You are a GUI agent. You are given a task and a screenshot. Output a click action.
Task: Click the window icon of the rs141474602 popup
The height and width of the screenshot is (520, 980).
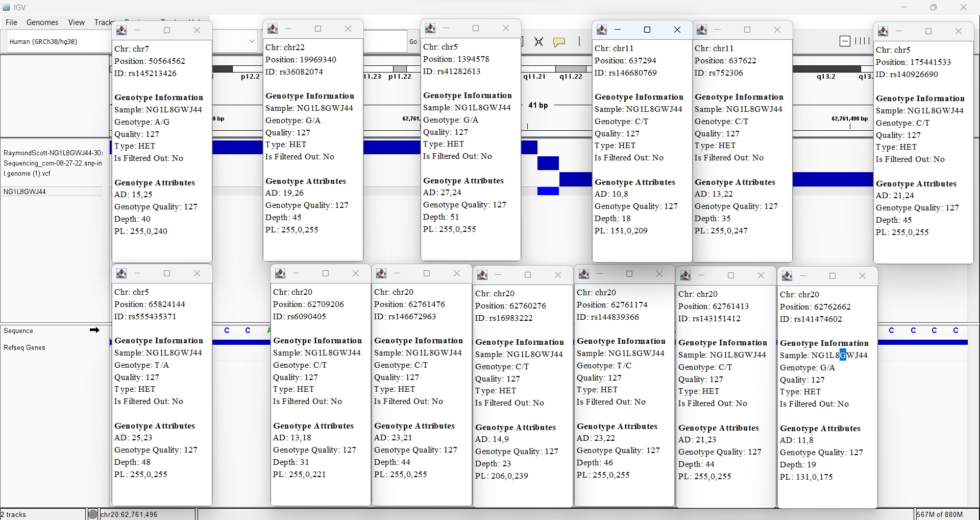[x=787, y=276]
